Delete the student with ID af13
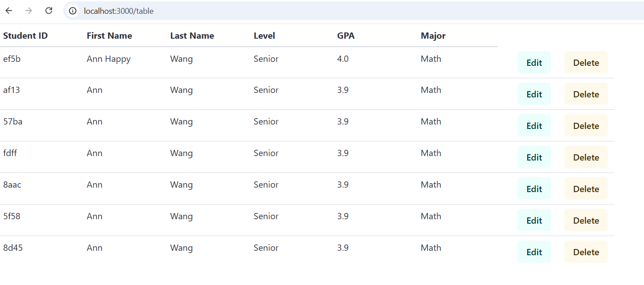Viewport: 644px width, 285px height. coord(586,94)
